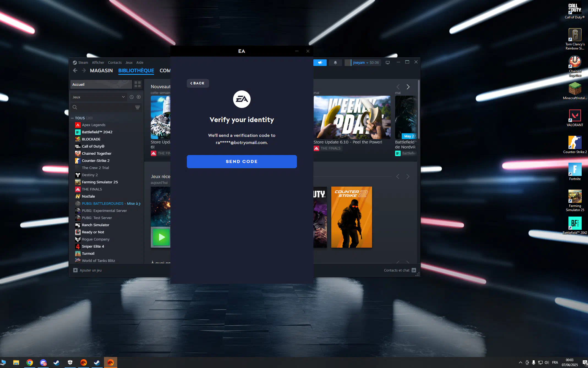Click green play button on recent game

click(x=162, y=237)
